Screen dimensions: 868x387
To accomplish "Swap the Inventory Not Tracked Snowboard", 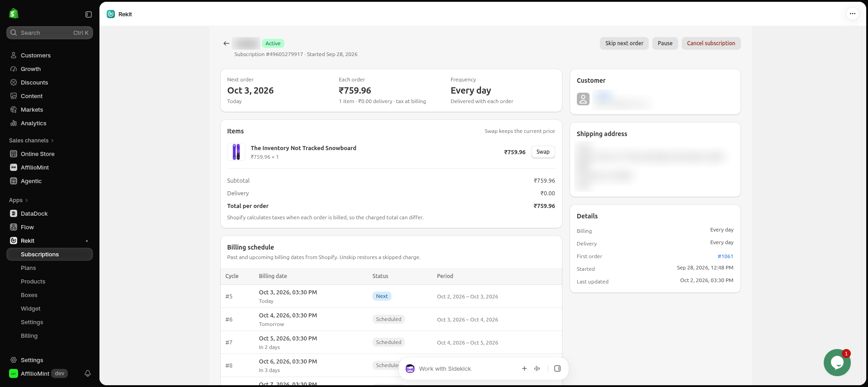I will 543,152.
